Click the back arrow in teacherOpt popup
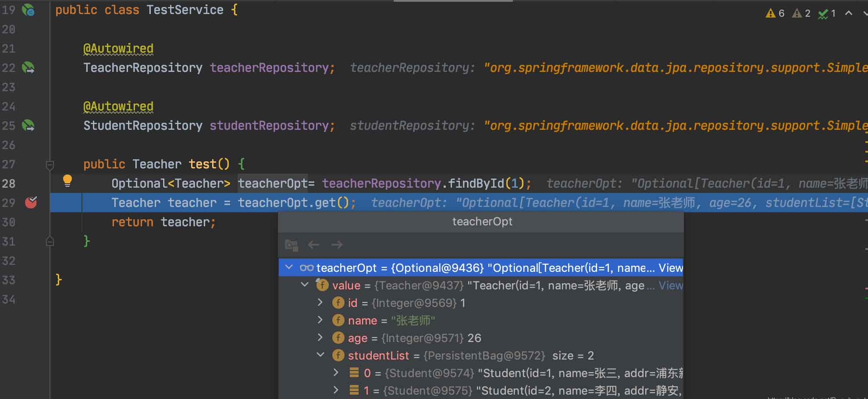The image size is (868, 399). pyautogui.click(x=313, y=245)
